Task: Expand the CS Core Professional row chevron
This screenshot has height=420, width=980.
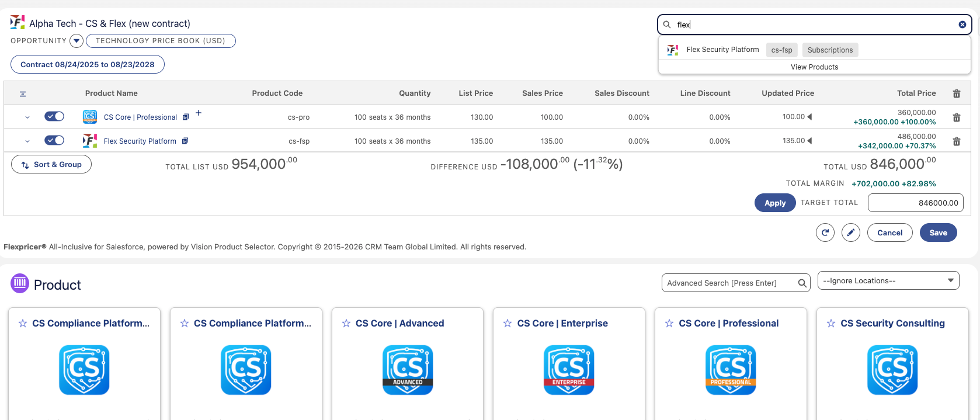Action: coord(27,117)
